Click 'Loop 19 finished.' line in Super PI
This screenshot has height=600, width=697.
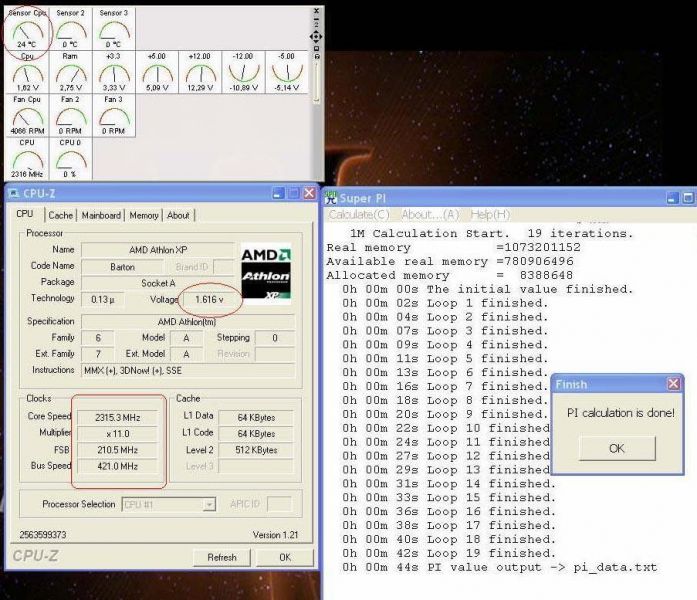(x=449, y=553)
